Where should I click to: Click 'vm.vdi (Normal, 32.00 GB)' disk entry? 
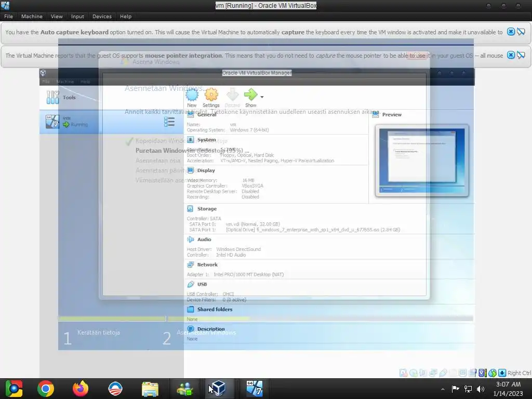click(x=253, y=224)
